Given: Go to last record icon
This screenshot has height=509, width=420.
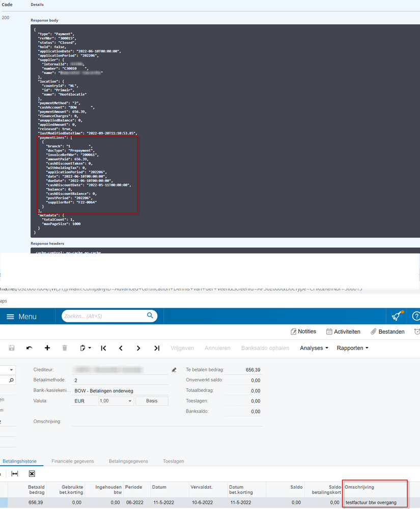Looking at the screenshot, I should point(157,348).
